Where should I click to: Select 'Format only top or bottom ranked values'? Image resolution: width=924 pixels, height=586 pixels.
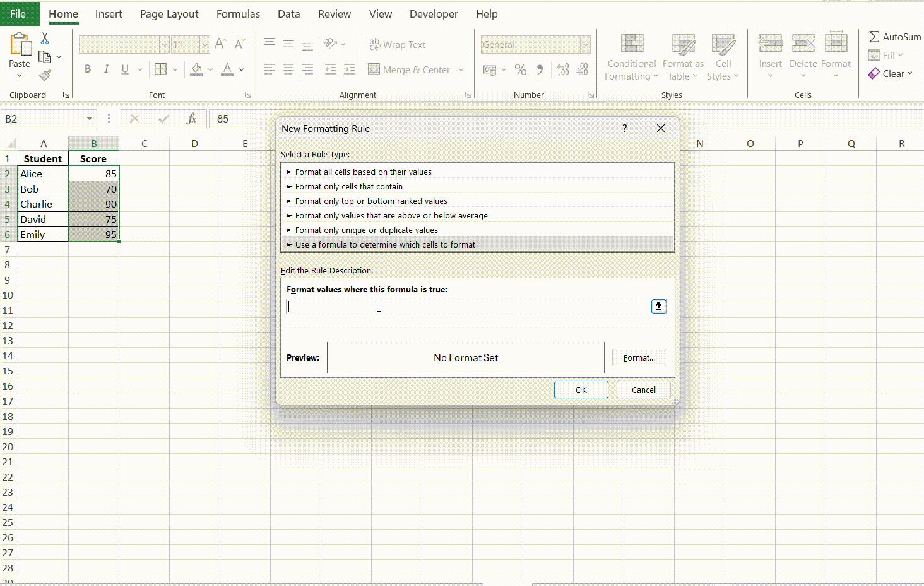tap(478, 201)
